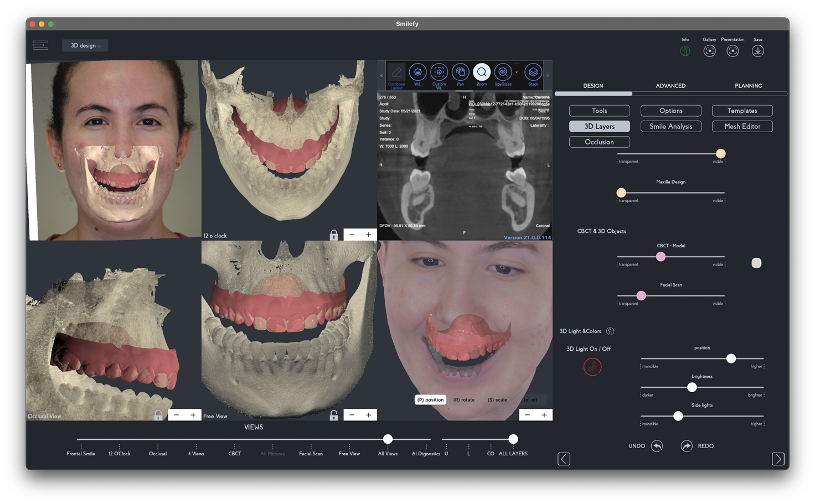
Task: Select the SpyGlass tool
Action: click(502, 72)
